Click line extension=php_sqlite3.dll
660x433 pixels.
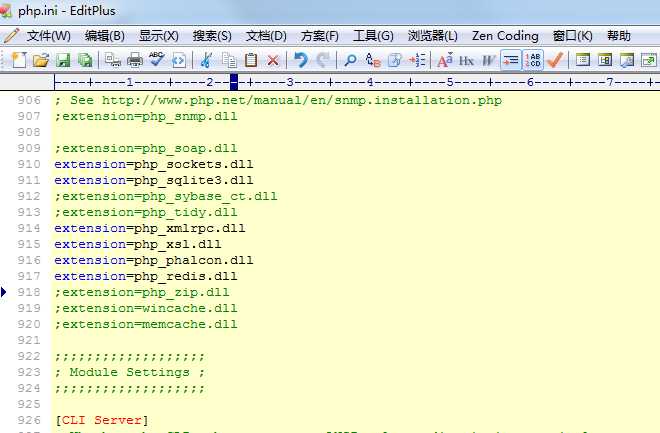(154, 180)
